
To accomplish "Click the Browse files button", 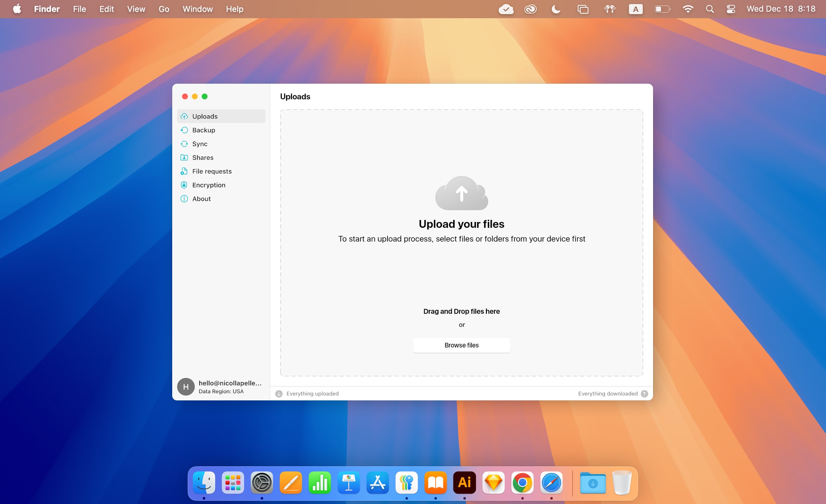I will pyautogui.click(x=461, y=345).
